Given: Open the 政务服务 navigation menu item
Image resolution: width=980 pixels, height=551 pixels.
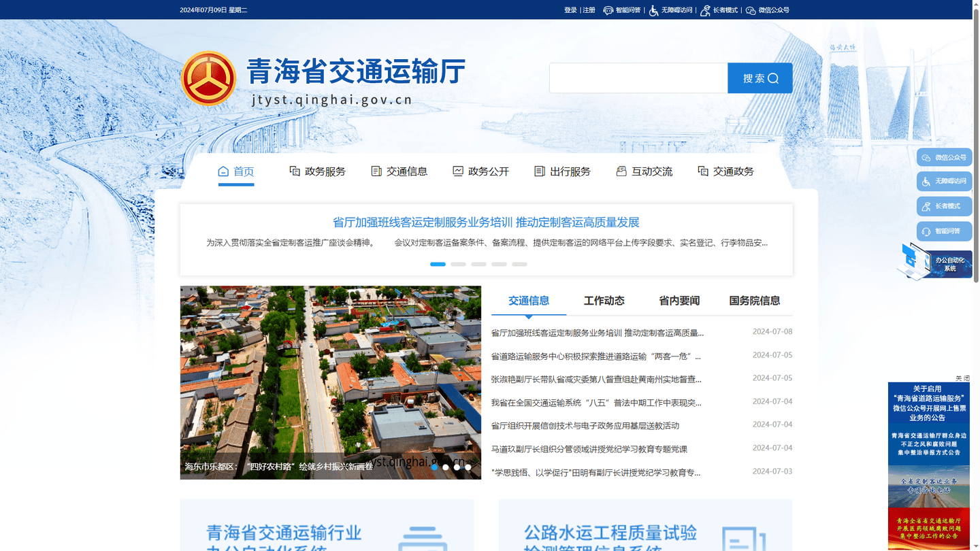Looking at the screenshot, I should tap(318, 171).
